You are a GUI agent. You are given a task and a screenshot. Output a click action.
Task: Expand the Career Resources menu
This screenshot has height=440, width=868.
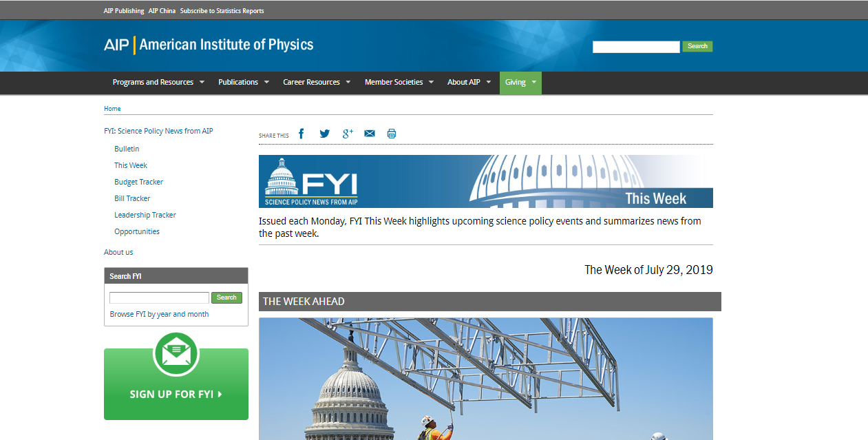click(317, 83)
